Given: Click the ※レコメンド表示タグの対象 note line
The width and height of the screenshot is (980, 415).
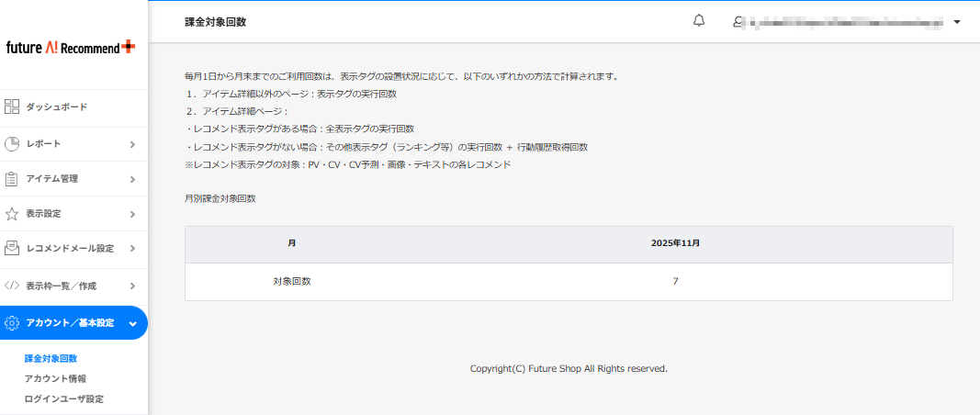Looking at the screenshot, I should [347, 164].
